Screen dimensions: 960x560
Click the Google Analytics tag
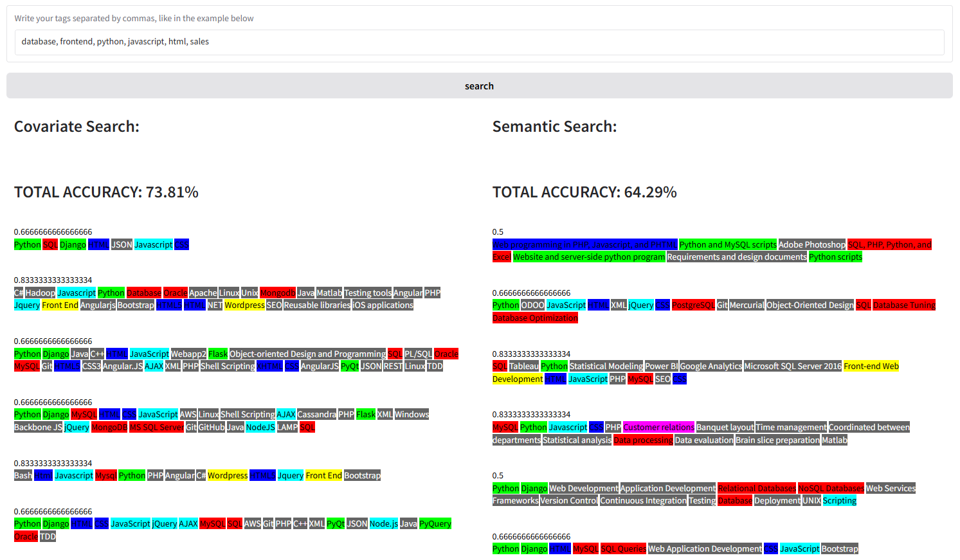tap(711, 366)
